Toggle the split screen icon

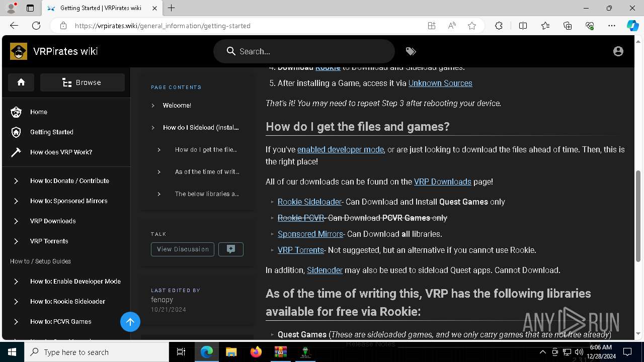(523, 26)
